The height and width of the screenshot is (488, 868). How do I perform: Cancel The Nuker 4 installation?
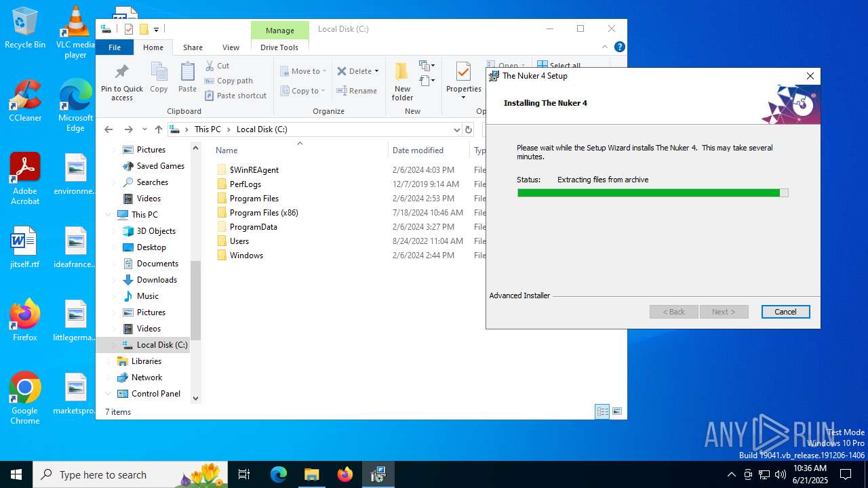click(x=785, y=312)
